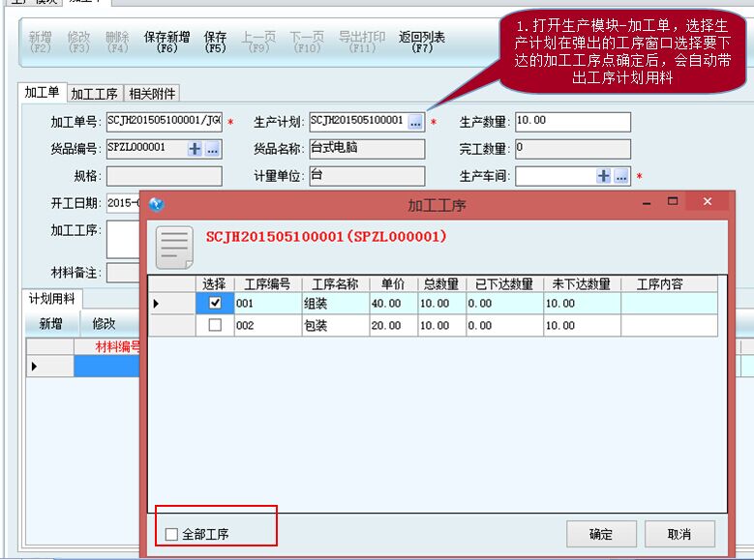
Task: Switch to the 加工单 tab
Action: (43, 92)
